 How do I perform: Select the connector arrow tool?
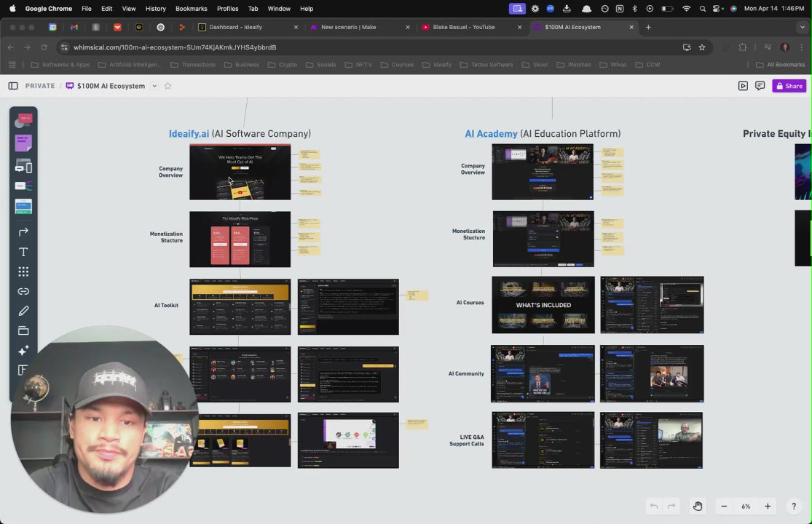tap(23, 231)
